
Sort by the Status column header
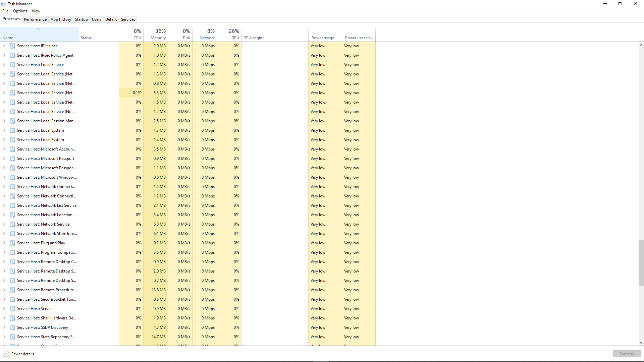point(99,34)
